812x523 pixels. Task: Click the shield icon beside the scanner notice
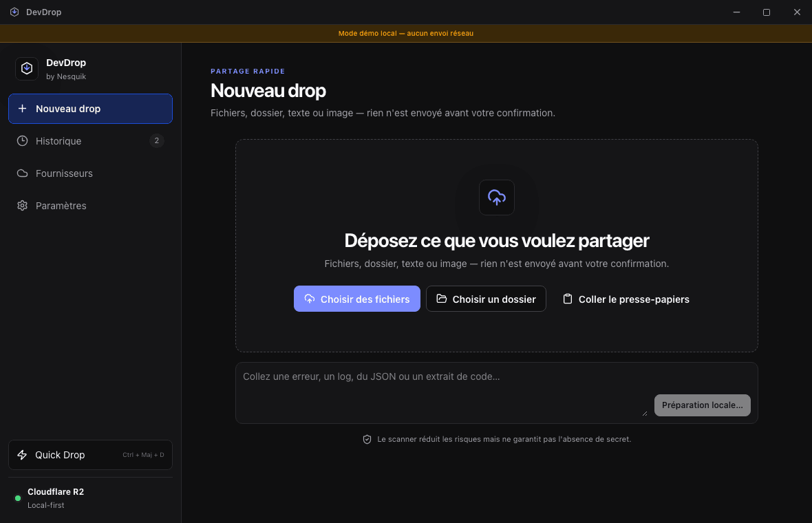click(367, 439)
